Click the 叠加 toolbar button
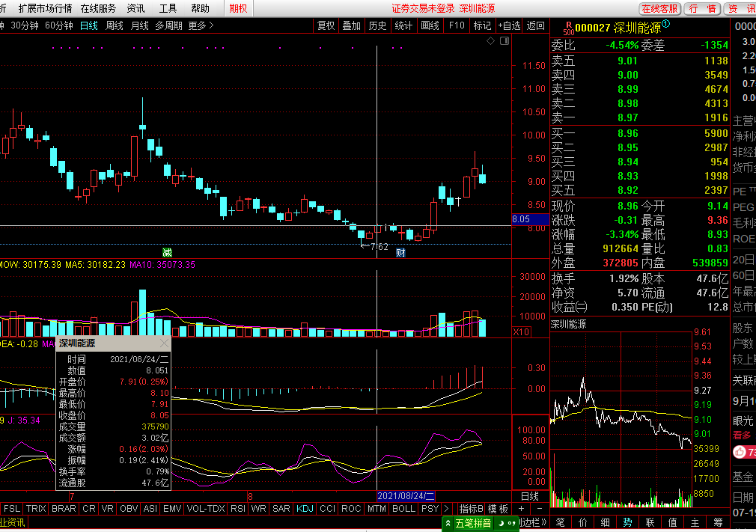The image size is (756, 532). tap(352, 25)
